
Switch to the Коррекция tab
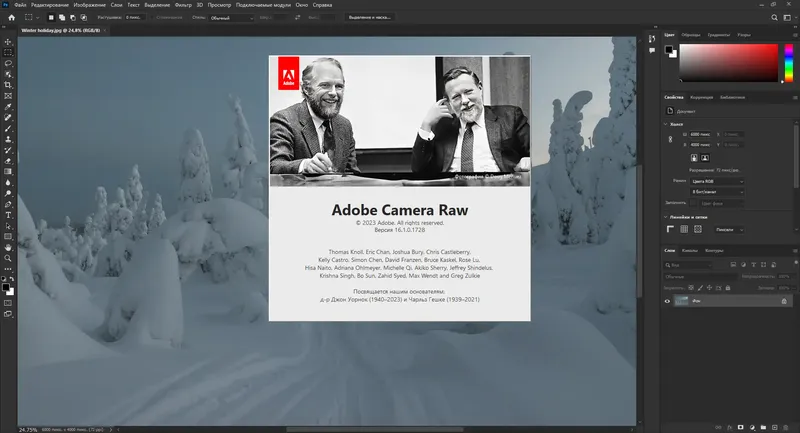click(x=702, y=97)
